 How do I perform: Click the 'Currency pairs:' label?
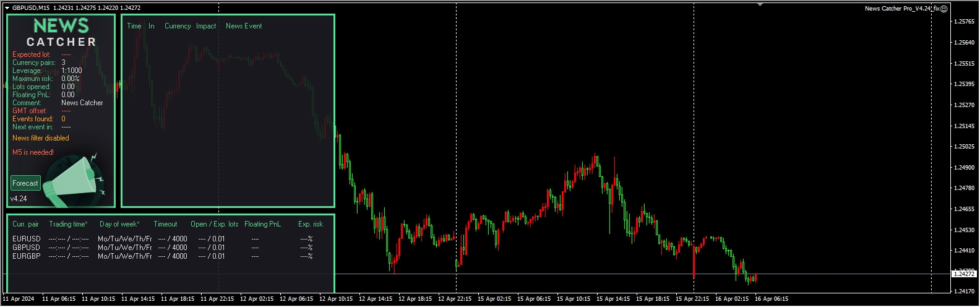[x=34, y=63]
